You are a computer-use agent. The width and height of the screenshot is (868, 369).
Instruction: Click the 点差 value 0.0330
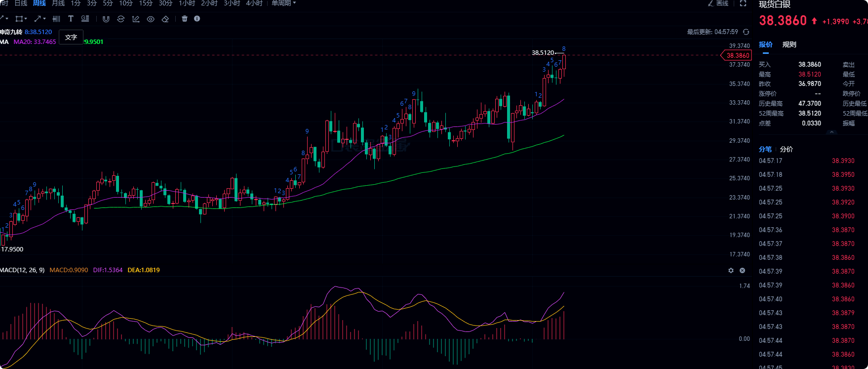[811, 123]
